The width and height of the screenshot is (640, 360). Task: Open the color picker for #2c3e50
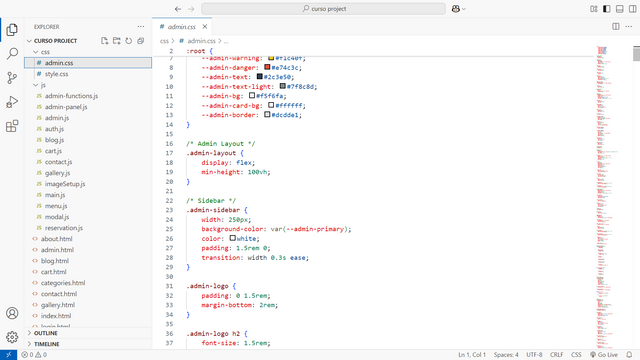[259, 76]
